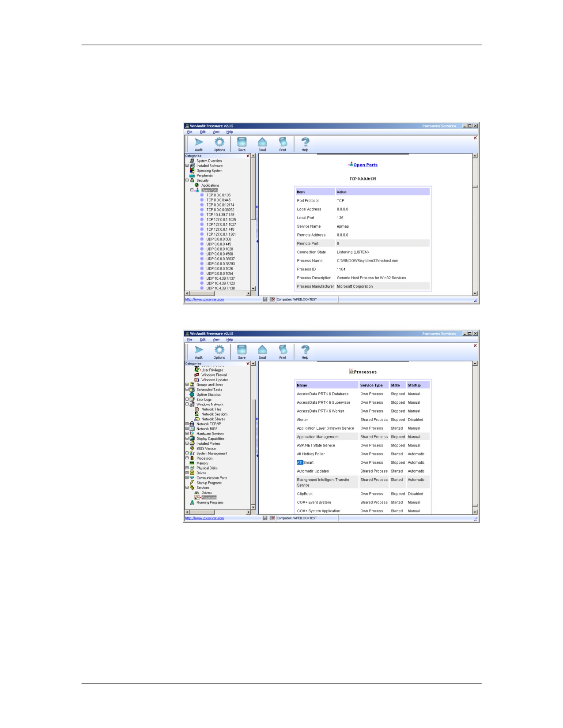Click the status bar red X icon in Open Ports window
Image resolution: width=563 pixels, height=728 pixels.
coord(272,299)
